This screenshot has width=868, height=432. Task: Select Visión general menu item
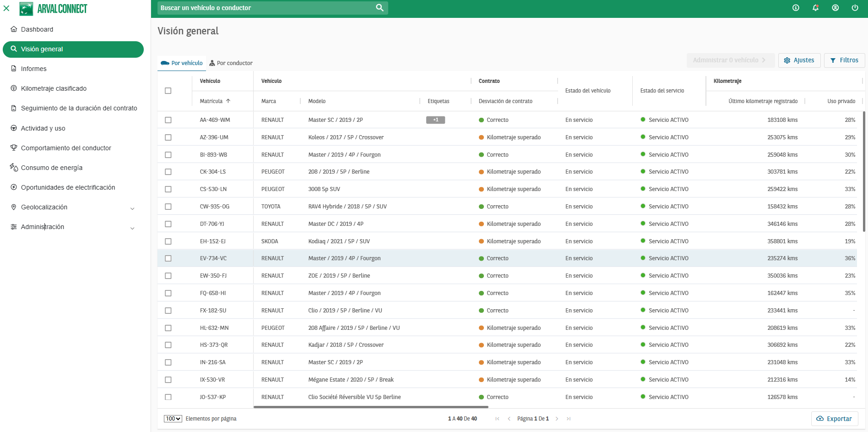click(73, 49)
